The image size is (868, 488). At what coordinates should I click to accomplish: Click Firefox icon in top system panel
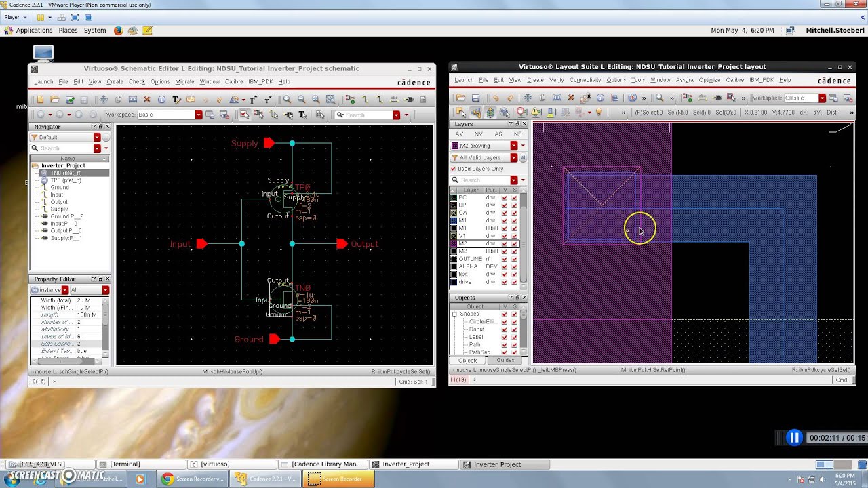point(118,30)
